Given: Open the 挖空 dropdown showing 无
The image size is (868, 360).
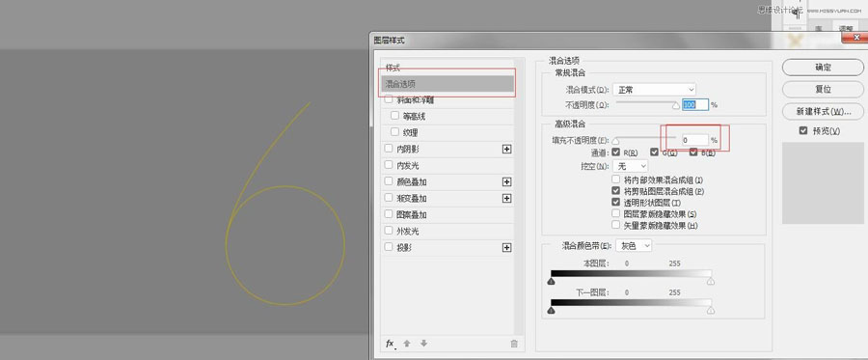Looking at the screenshot, I should tap(630, 166).
